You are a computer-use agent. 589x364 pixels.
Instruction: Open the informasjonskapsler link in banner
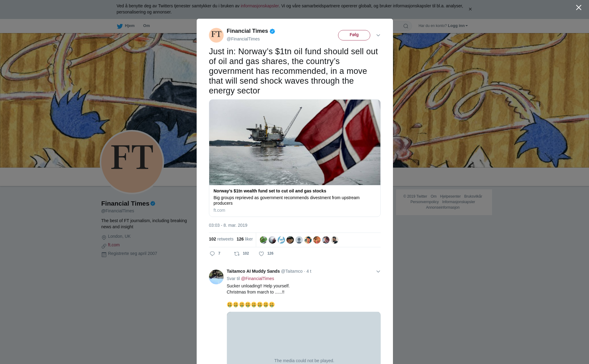(260, 6)
